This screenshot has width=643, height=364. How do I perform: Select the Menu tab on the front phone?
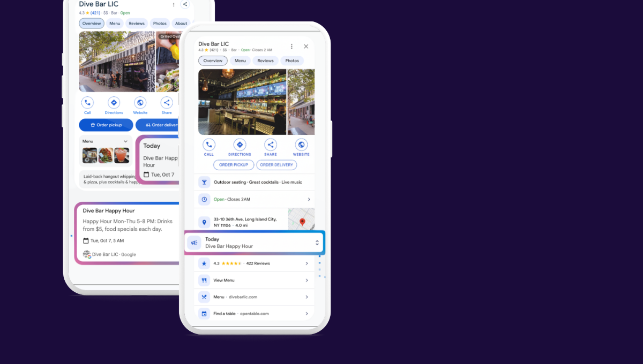(240, 60)
